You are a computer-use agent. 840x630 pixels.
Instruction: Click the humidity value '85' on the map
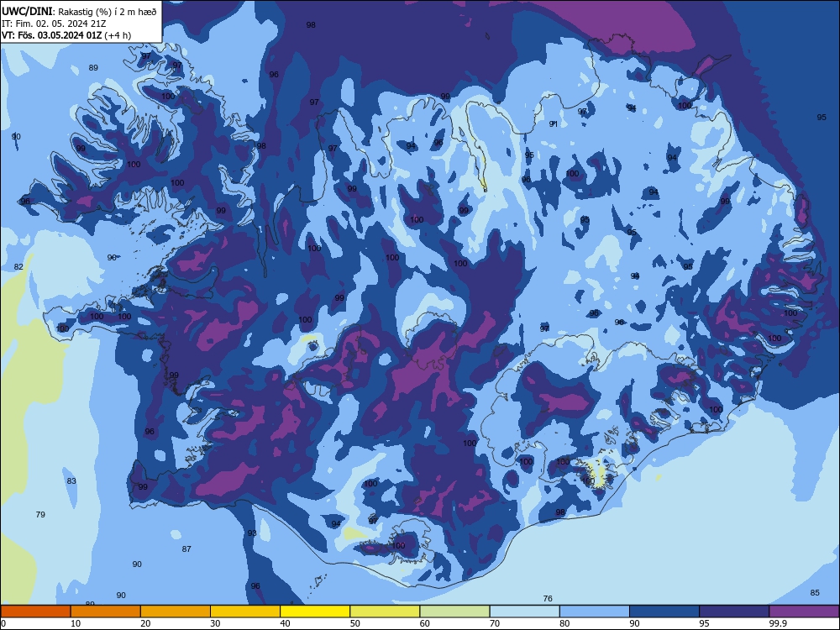pos(815,592)
